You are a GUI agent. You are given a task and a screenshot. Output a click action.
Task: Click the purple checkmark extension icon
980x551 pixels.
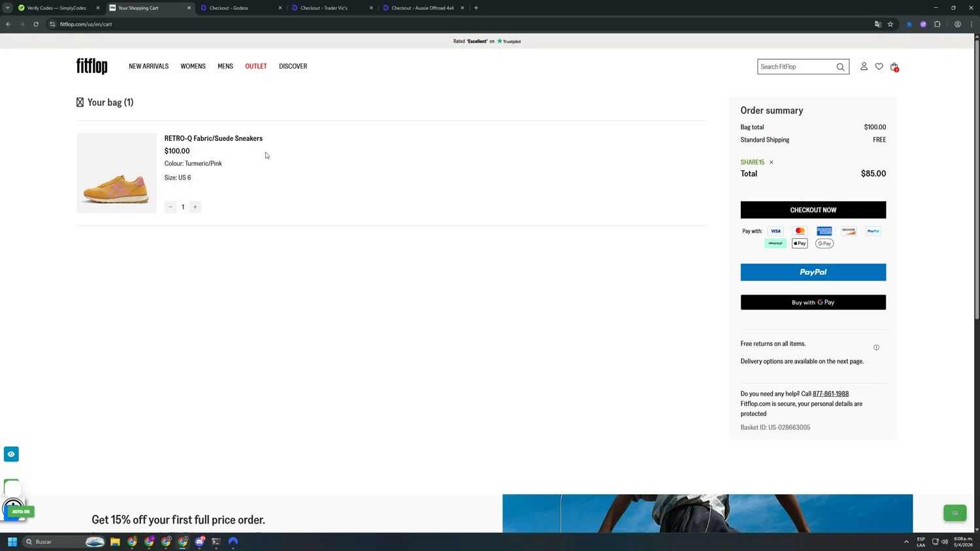[923, 24]
